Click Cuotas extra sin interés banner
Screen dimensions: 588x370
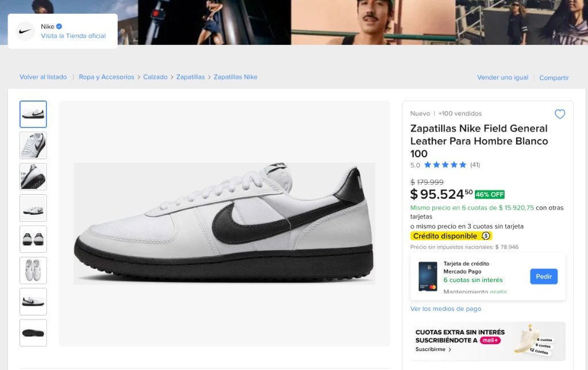pyautogui.click(x=488, y=341)
